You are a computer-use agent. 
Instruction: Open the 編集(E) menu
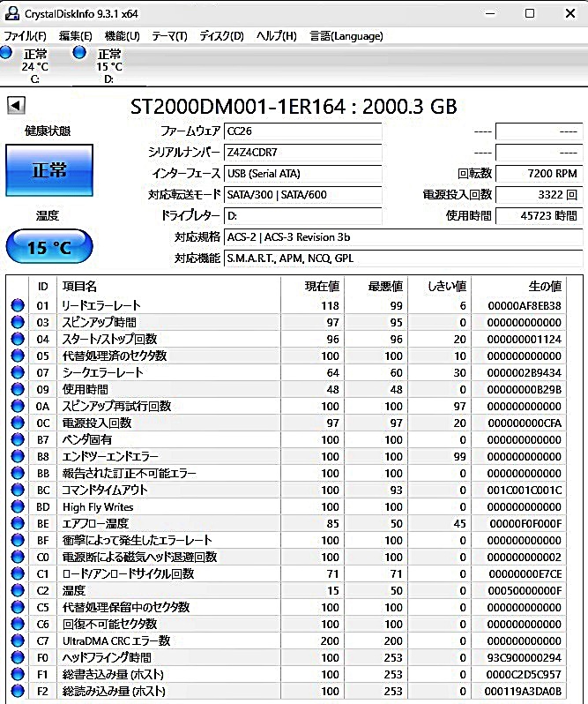[x=75, y=36]
